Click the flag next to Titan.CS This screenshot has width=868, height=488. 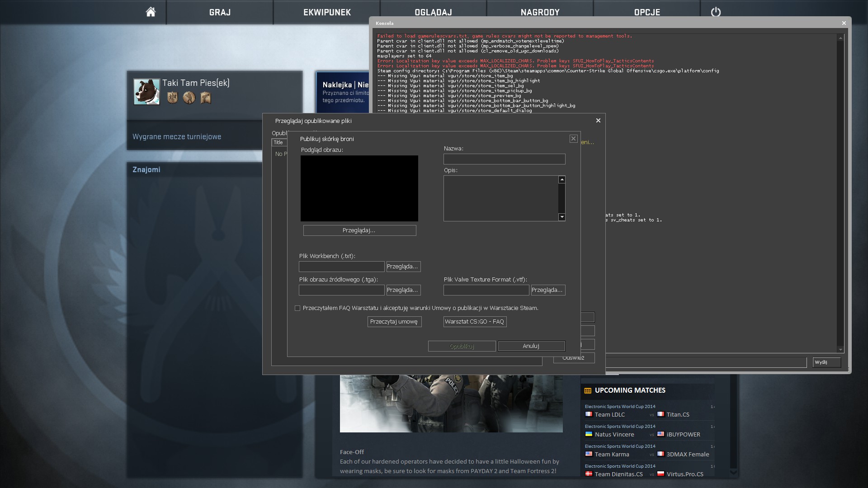pyautogui.click(x=660, y=414)
